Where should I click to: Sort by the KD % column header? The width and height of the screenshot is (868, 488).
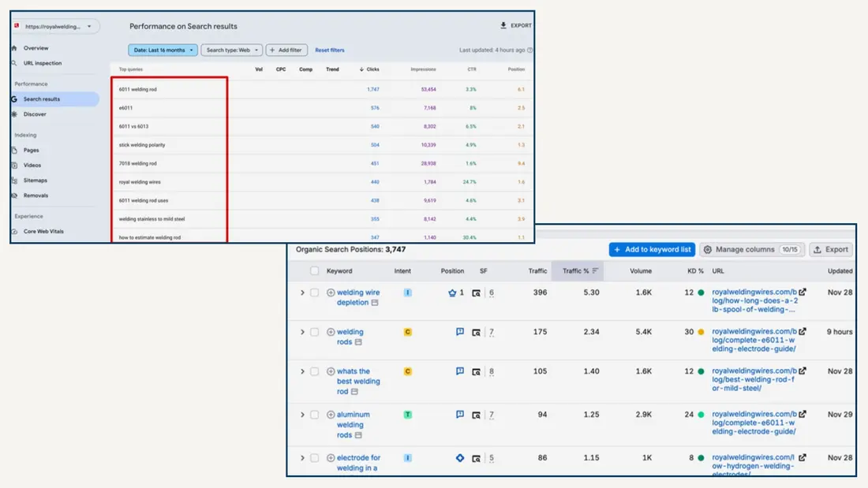[x=695, y=270]
